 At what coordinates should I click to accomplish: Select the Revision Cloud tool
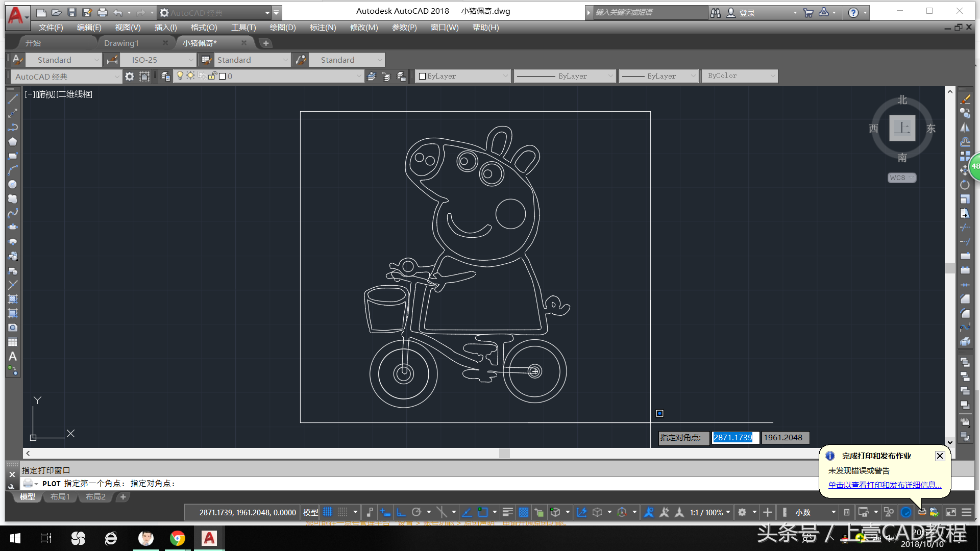pyautogui.click(x=13, y=198)
